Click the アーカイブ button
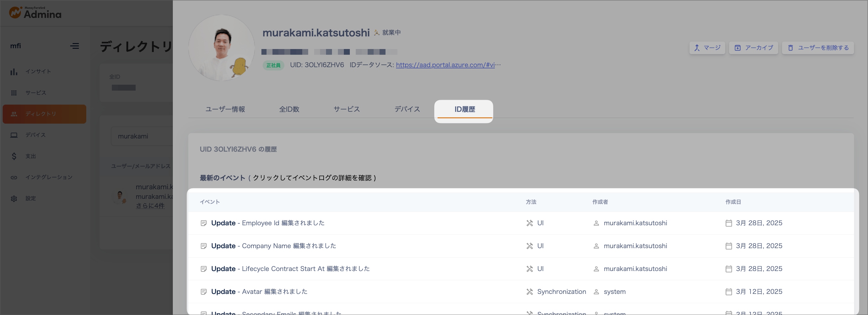Image resolution: width=868 pixels, height=315 pixels. (753, 48)
